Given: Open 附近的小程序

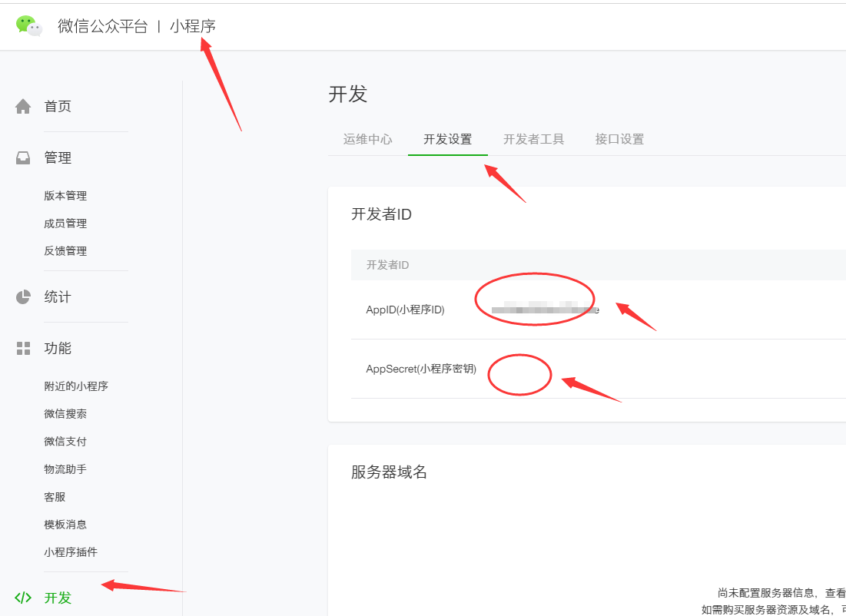Looking at the screenshot, I should click(x=76, y=386).
